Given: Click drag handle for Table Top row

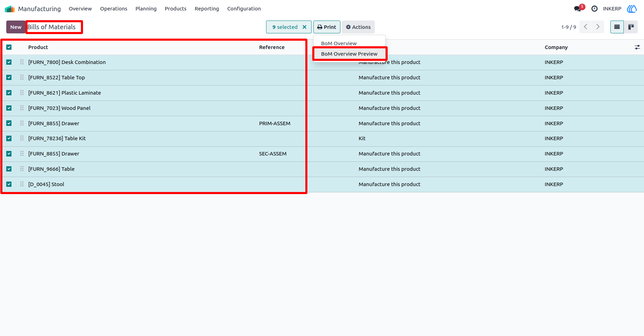Looking at the screenshot, I should tap(22, 77).
